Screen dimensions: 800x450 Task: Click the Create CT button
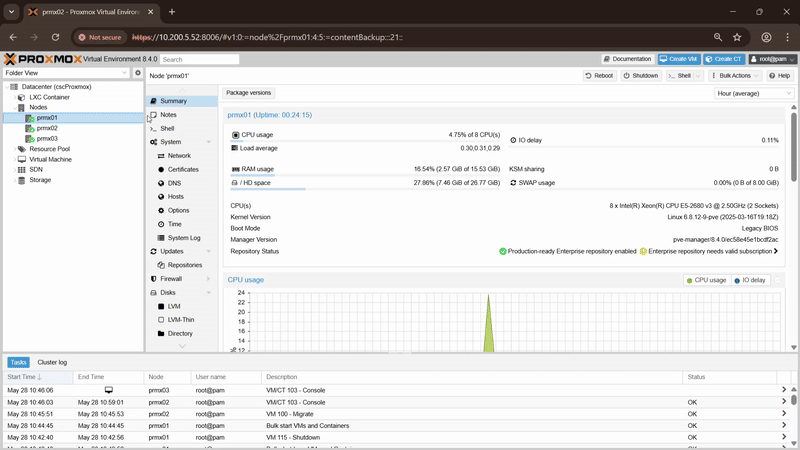[723, 59]
